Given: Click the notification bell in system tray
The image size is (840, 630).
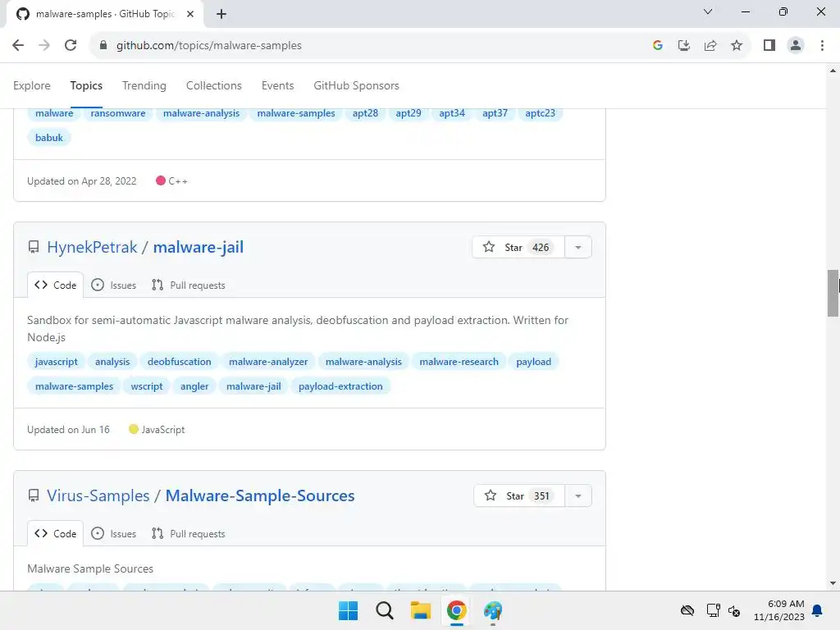Looking at the screenshot, I should [x=817, y=610].
